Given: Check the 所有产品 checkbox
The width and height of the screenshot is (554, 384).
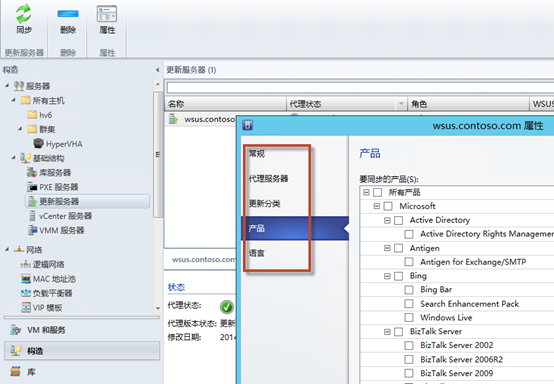Looking at the screenshot, I should [x=378, y=192].
